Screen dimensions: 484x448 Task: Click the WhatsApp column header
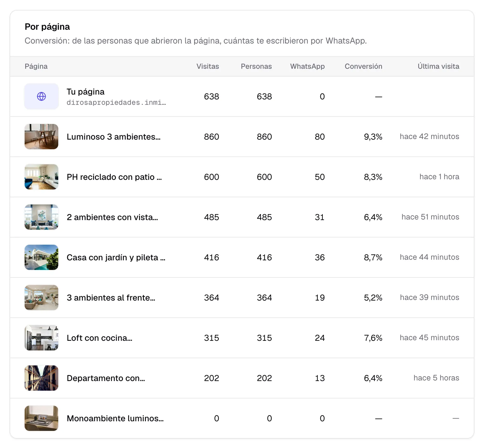[307, 66]
